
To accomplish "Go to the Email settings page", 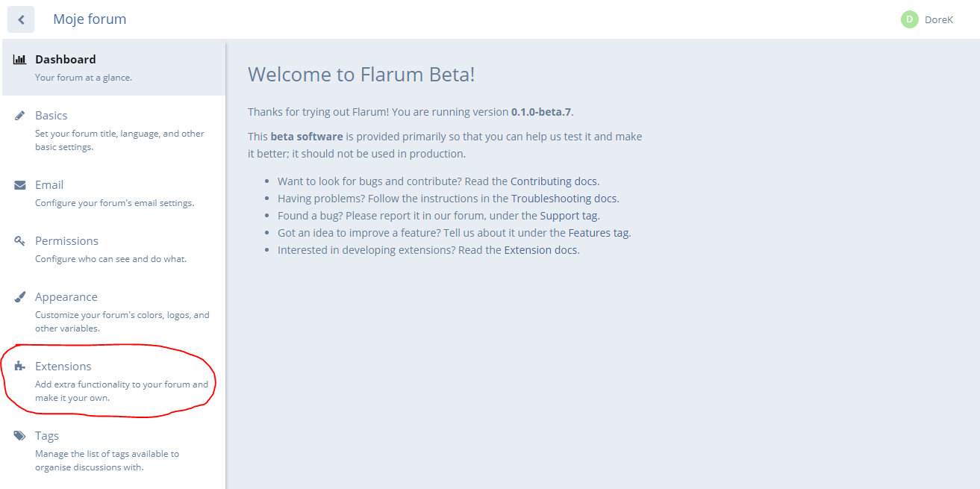I will coord(49,185).
